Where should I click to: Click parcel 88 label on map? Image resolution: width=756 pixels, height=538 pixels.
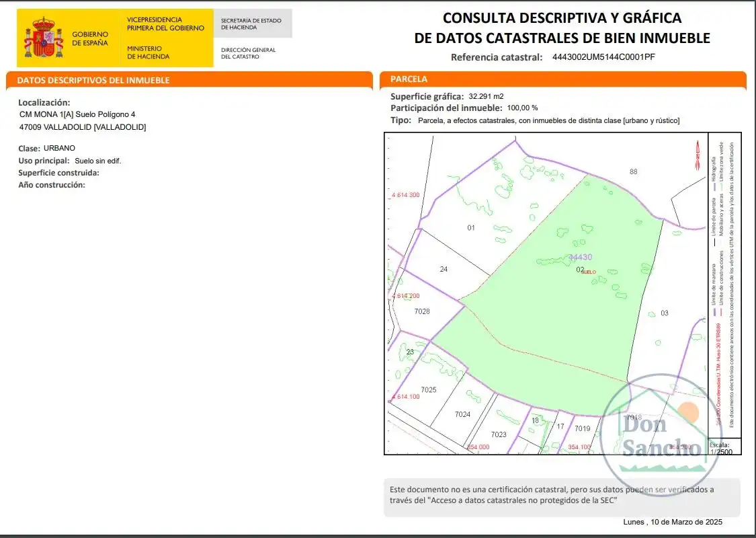tap(634, 171)
